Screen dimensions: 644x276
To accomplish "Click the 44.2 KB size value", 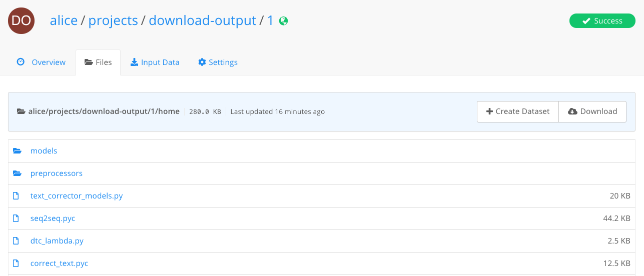I will [617, 218].
